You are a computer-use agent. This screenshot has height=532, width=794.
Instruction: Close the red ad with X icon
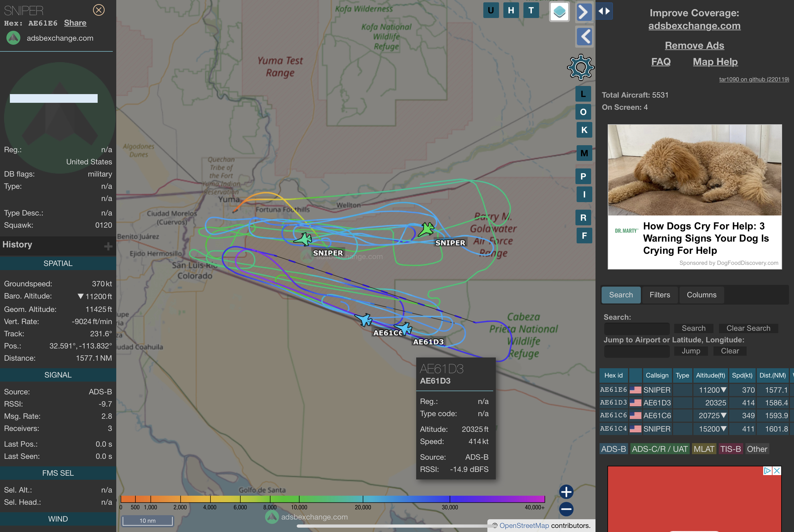(x=777, y=471)
